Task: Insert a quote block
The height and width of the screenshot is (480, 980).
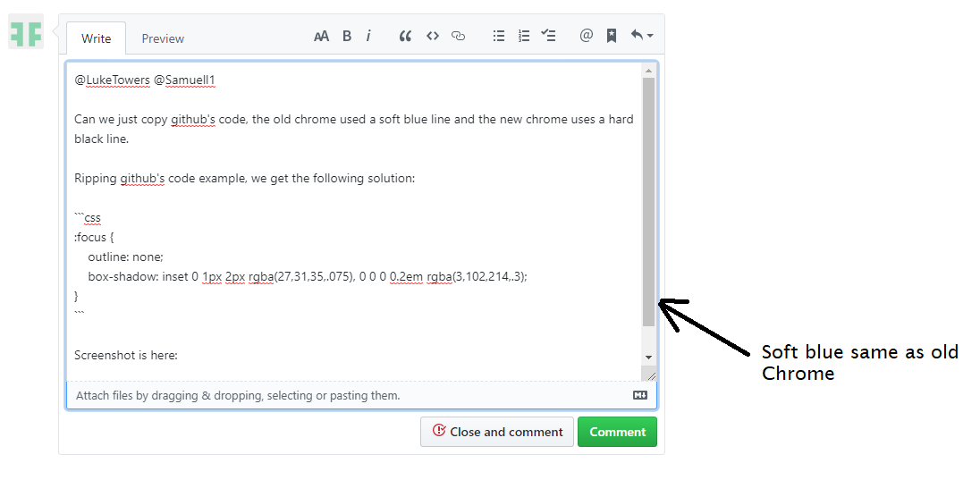Action: coord(406,37)
